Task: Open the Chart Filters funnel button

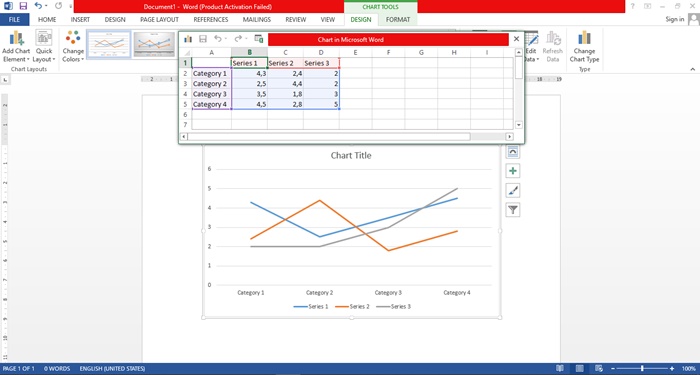Action: coord(513,210)
